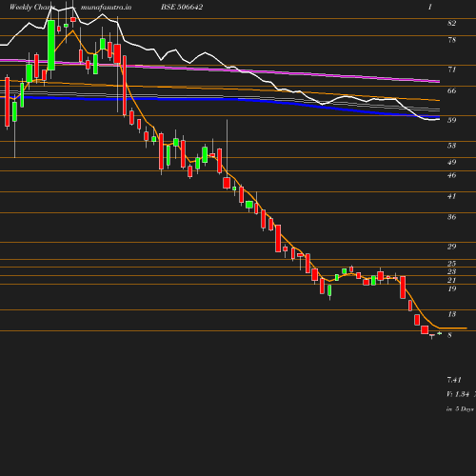Click the "Weekly Charts" title text

(32, 7)
